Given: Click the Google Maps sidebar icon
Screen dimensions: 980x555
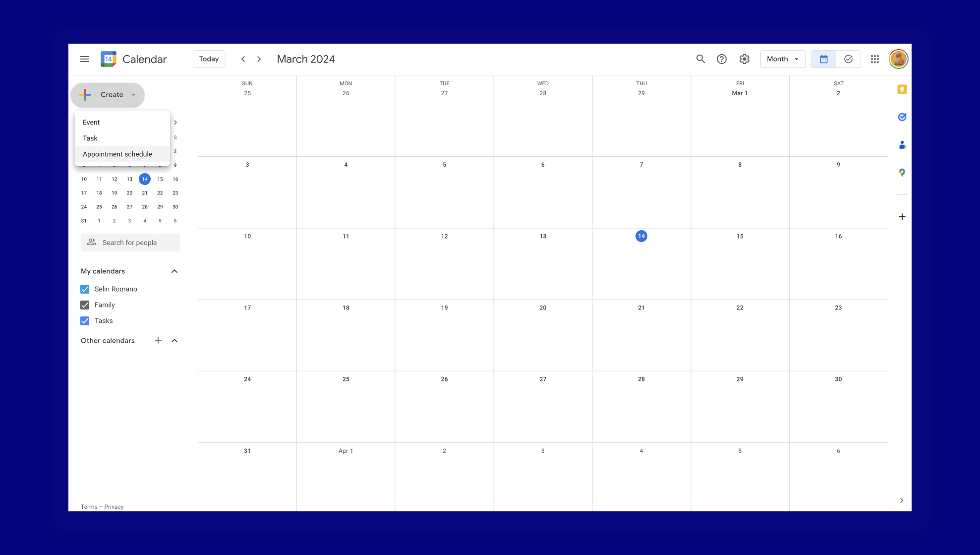Looking at the screenshot, I should click(902, 173).
